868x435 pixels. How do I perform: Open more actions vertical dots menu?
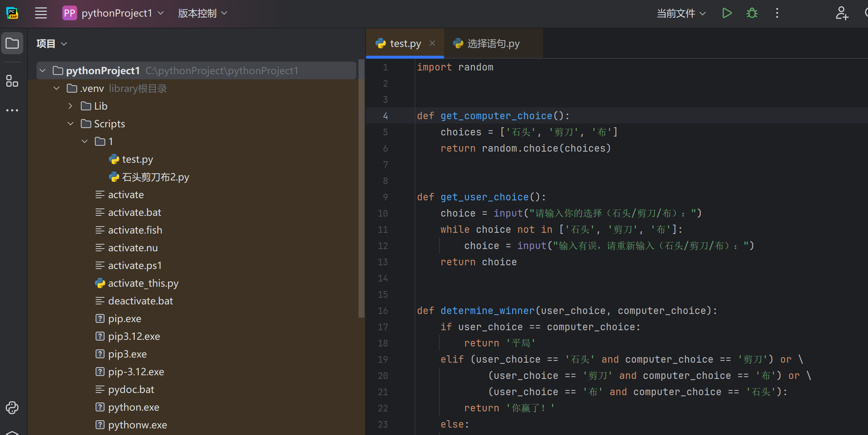pyautogui.click(x=777, y=13)
